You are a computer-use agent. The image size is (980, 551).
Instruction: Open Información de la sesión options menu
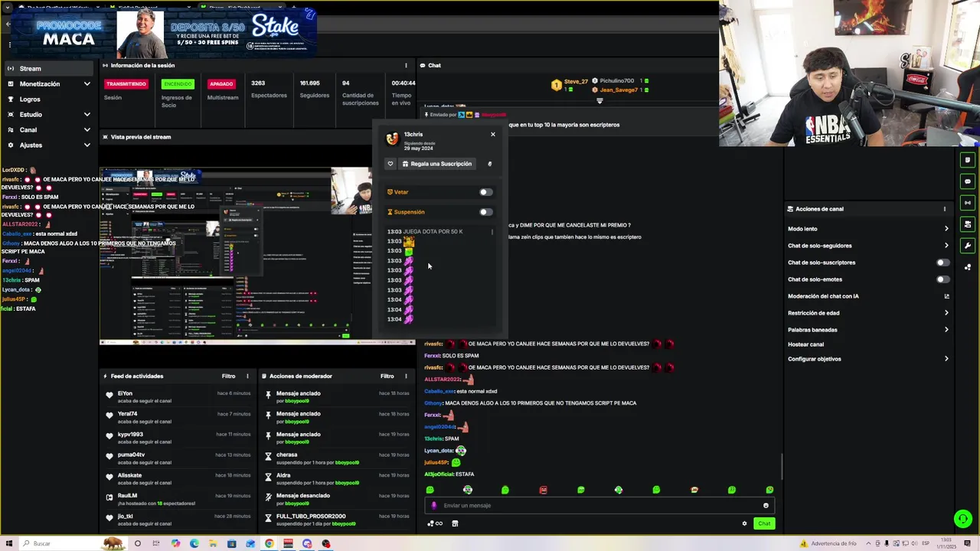(x=406, y=66)
